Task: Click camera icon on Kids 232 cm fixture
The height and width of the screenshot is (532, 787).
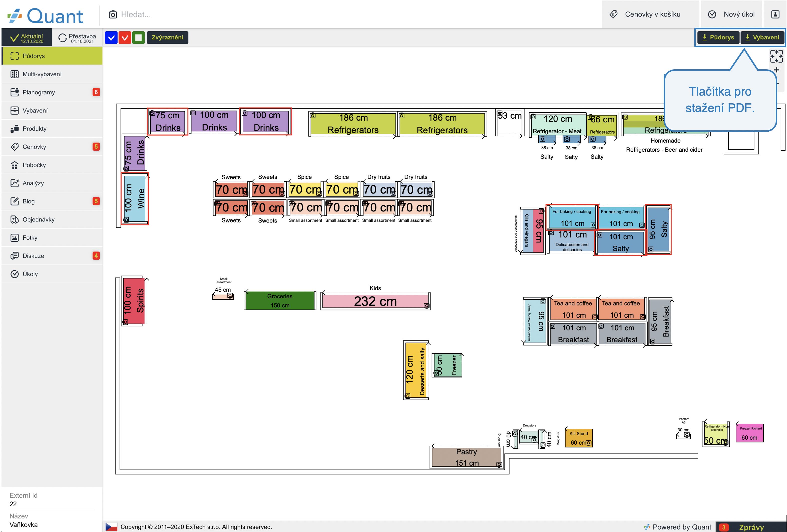Action: click(x=426, y=306)
